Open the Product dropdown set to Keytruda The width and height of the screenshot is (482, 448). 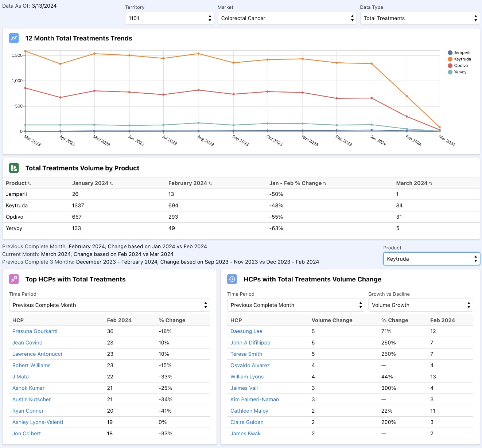[x=431, y=259]
